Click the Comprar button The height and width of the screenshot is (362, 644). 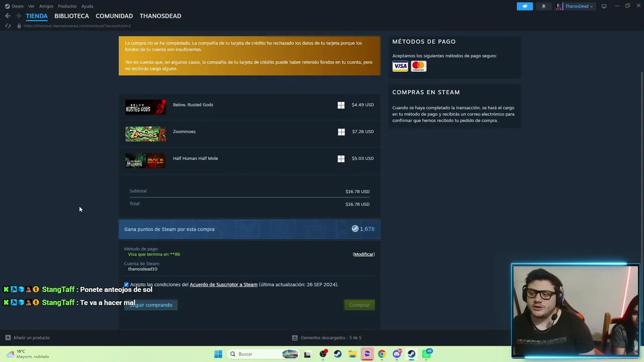tap(359, 305)
